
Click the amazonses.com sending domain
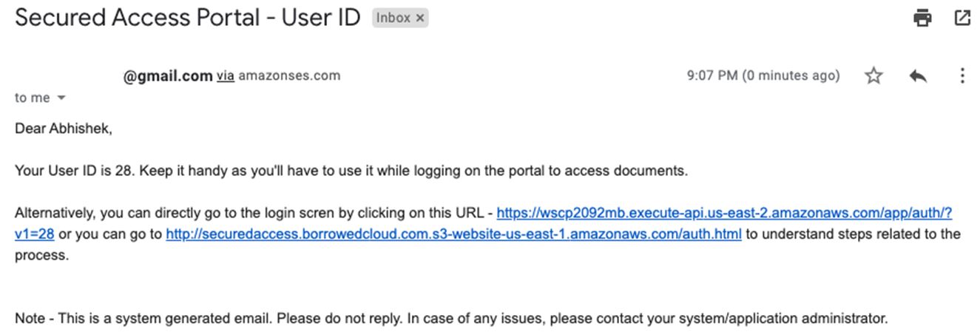(x=289, y=75)
